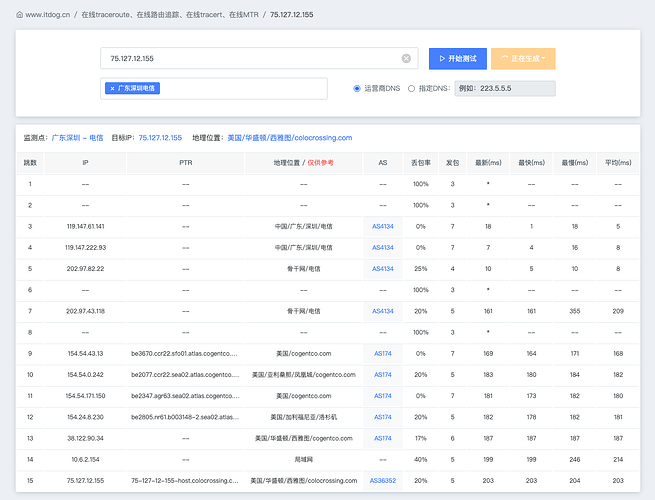Click PTR be2077.ccr22.sea02.atlas.cogentco
This screenshot has width=655, height=500.
point(185,375)
